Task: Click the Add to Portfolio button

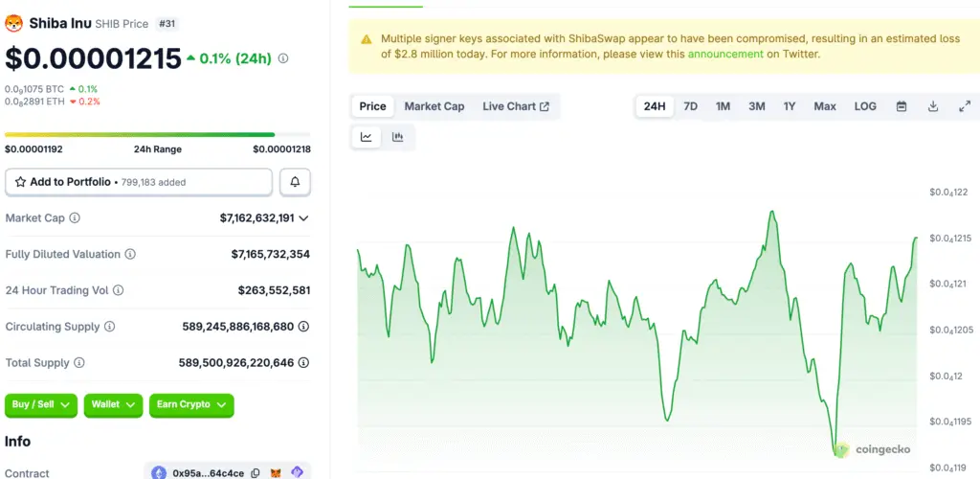Action: click(x=139, y=182)
